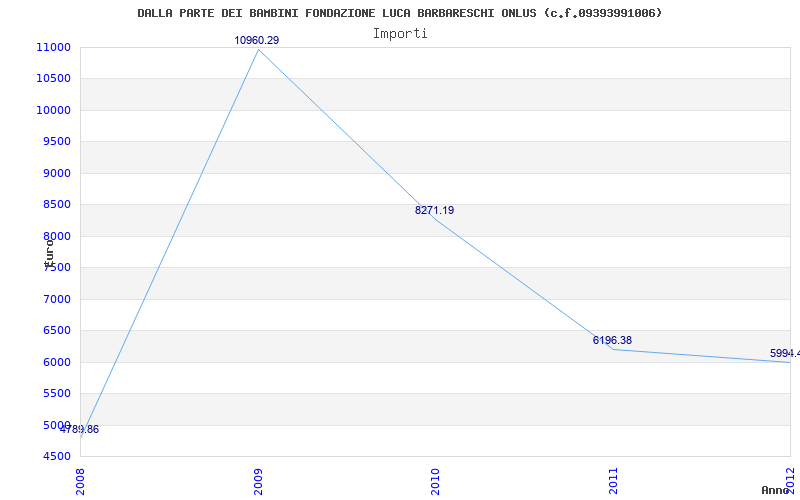Image resolution: width=800 pixels, height=500 pixels.
Task: Click the y-axis value 10500
Action: point(53,79)
